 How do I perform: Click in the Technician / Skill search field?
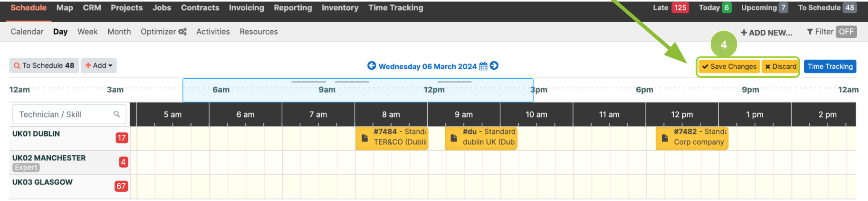[x=69, y=114]
